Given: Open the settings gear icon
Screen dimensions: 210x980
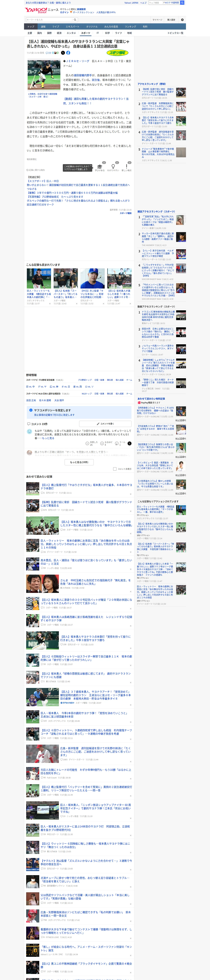Looking at the screenshot, I should [182, 20].
